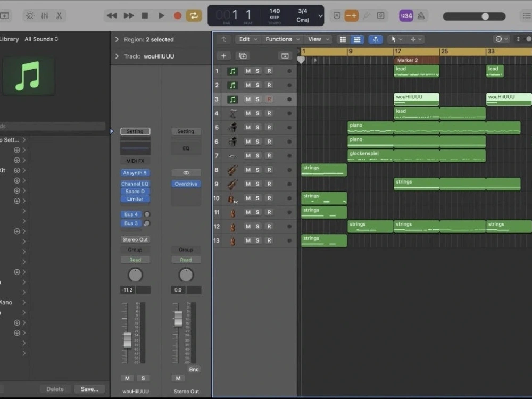Toggle the blue Catch playhead button
Screen dimensions: 532x399
[x=376, y=39]
